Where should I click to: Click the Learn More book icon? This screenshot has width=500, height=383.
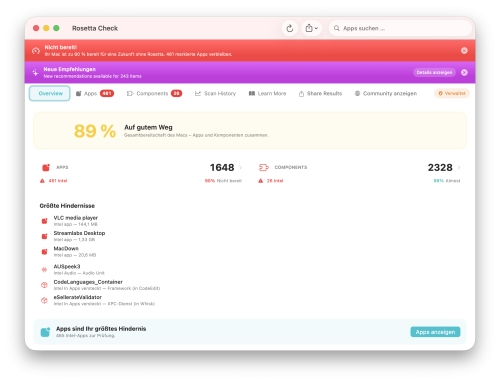[252, 93]
